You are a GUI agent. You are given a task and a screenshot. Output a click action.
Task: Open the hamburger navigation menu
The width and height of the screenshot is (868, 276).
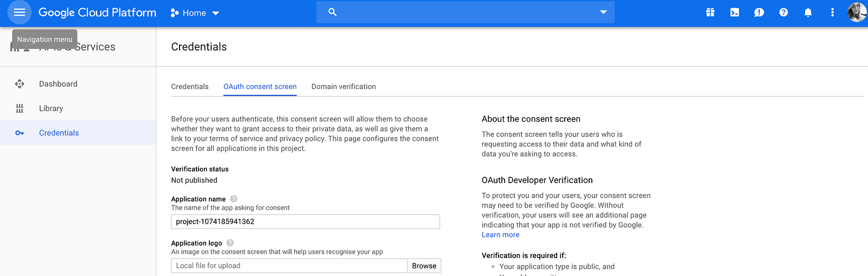(20, 12)
